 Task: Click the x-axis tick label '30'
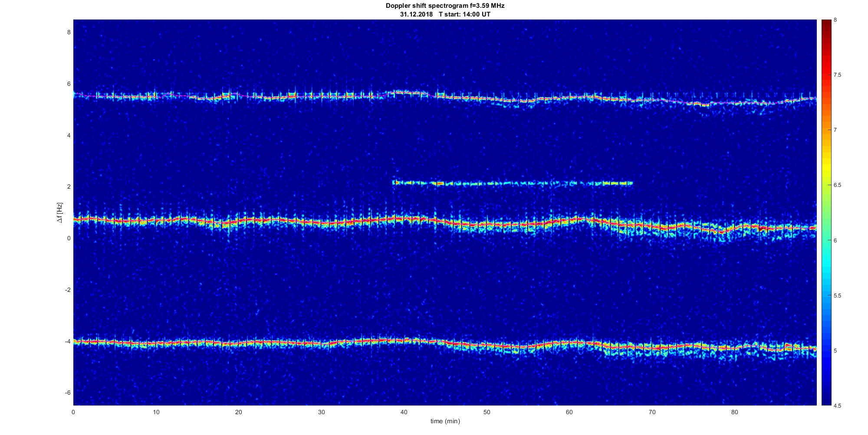pyautogui.click(x=321, y=412)
